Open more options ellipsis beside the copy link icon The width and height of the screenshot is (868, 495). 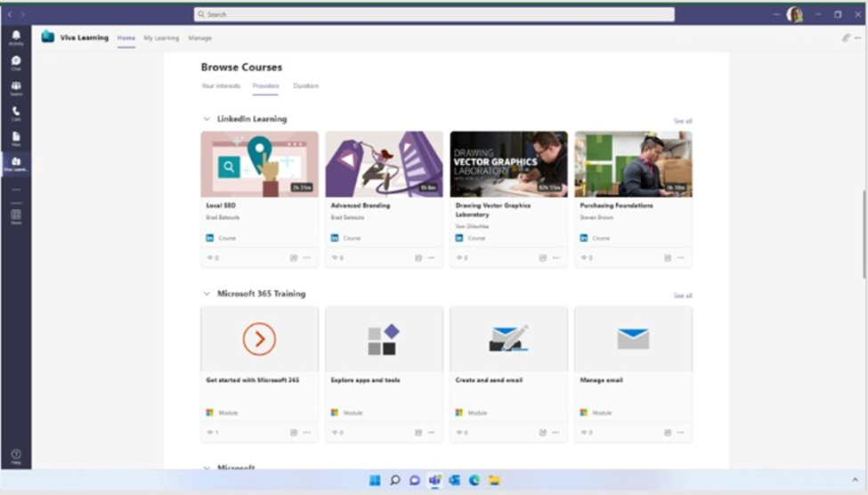point(857,37)
